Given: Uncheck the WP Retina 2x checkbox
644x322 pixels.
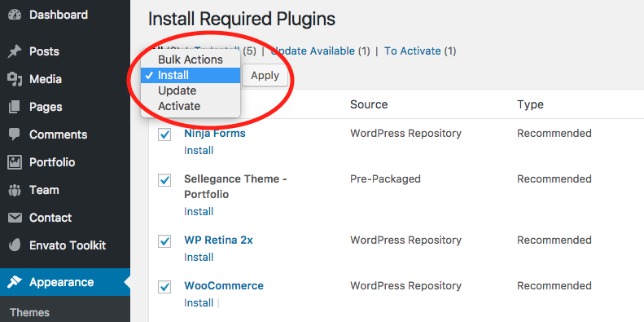Looking at the screenshot, I should tap(164, 241).
